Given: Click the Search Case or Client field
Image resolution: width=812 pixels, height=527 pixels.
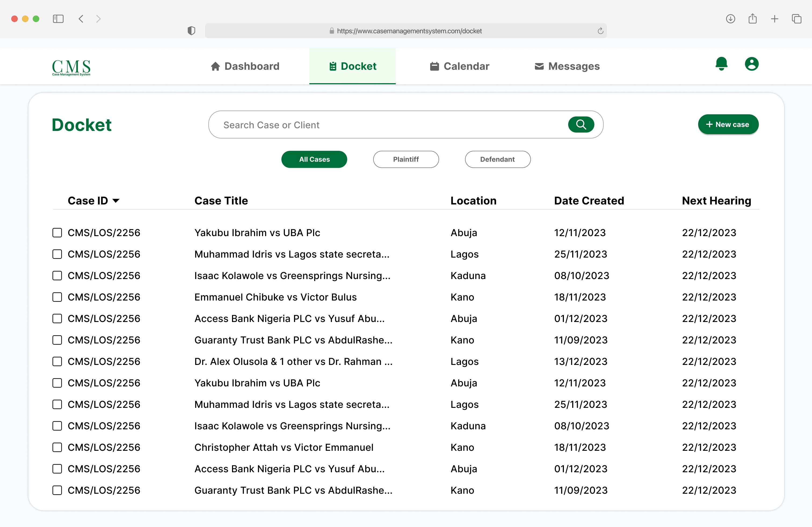Looking at the screenshot, I should pyautogui.click(x=375, y=125).
